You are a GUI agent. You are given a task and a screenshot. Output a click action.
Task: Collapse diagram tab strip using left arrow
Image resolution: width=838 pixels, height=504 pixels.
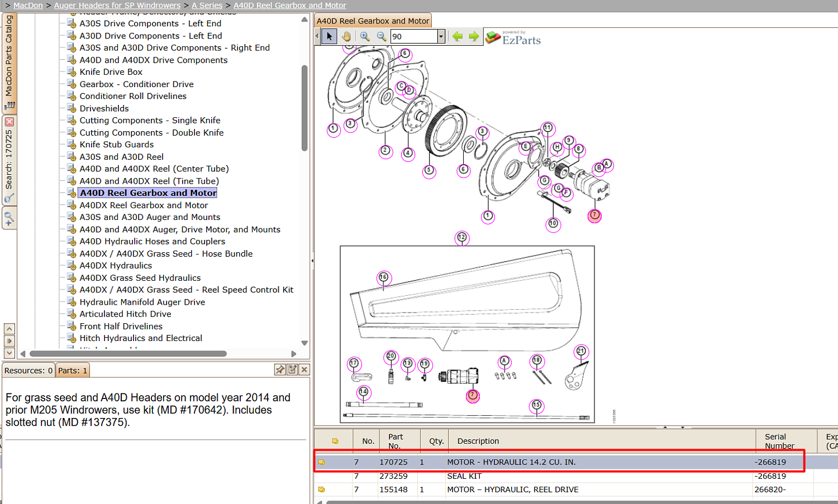coord(317,36)
